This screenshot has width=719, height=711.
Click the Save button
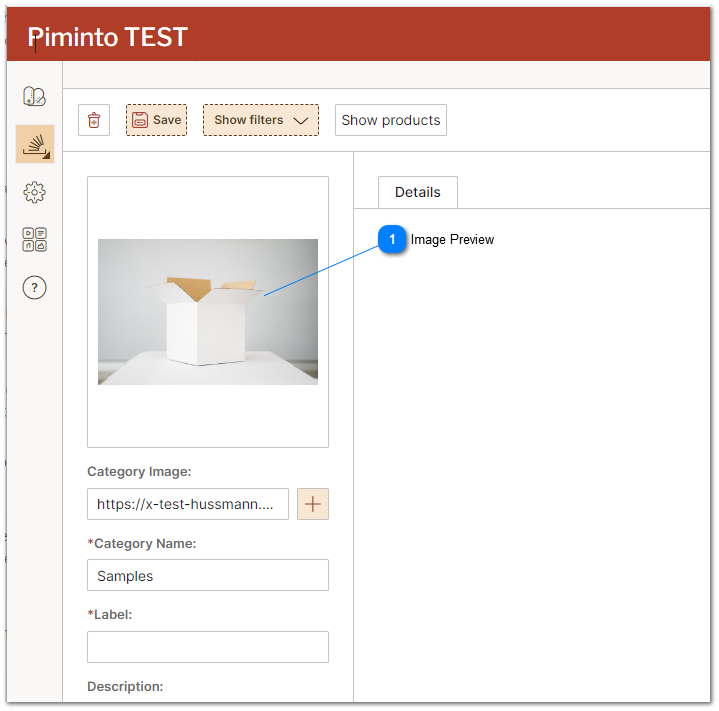point(156,120)
